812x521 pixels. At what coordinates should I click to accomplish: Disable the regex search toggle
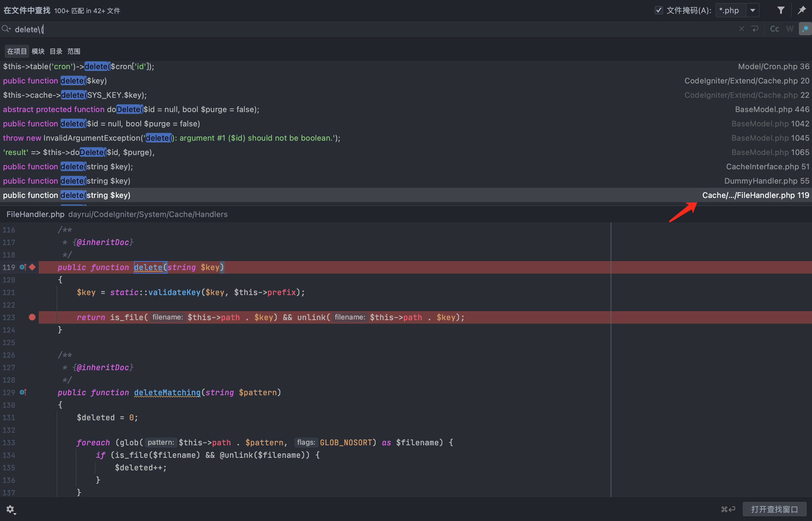pyautogui.click(x=805, y=29)
